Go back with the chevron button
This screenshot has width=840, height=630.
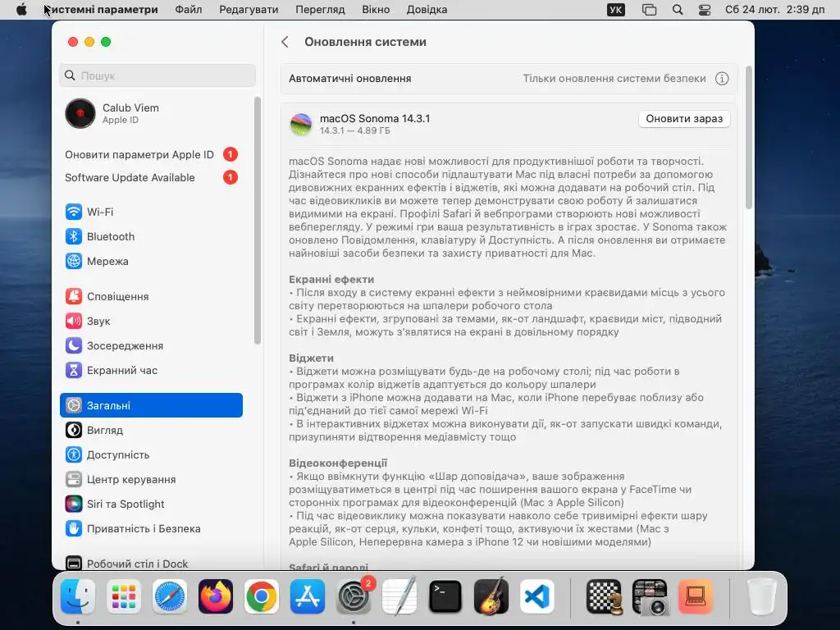(285, 42)
